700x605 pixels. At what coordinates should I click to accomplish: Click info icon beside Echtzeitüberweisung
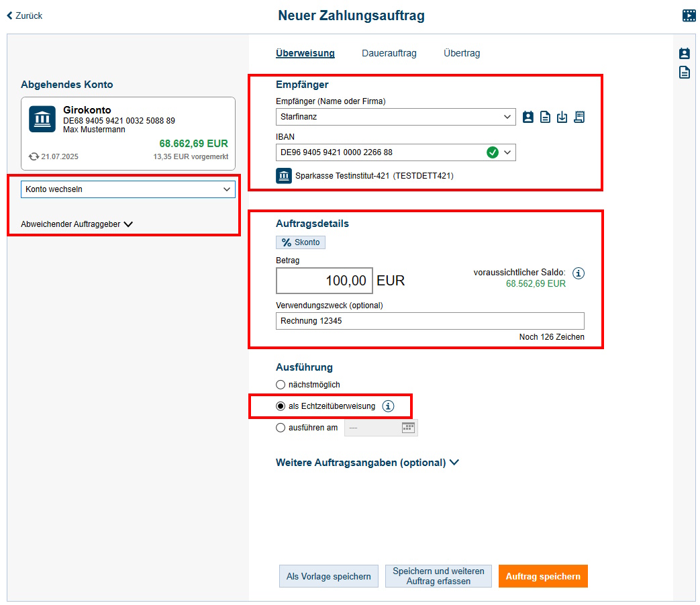click(388, 406)
